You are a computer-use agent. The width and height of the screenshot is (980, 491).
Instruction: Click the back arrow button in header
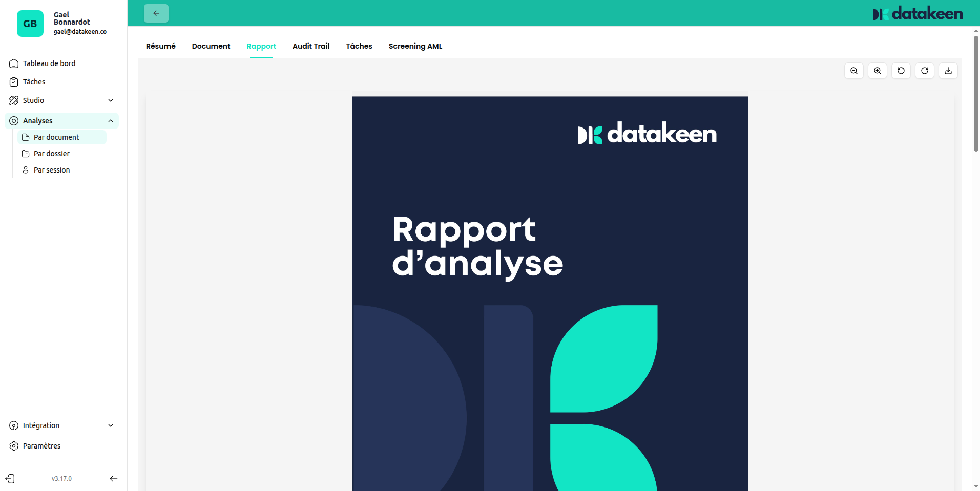tap(156, 13)
